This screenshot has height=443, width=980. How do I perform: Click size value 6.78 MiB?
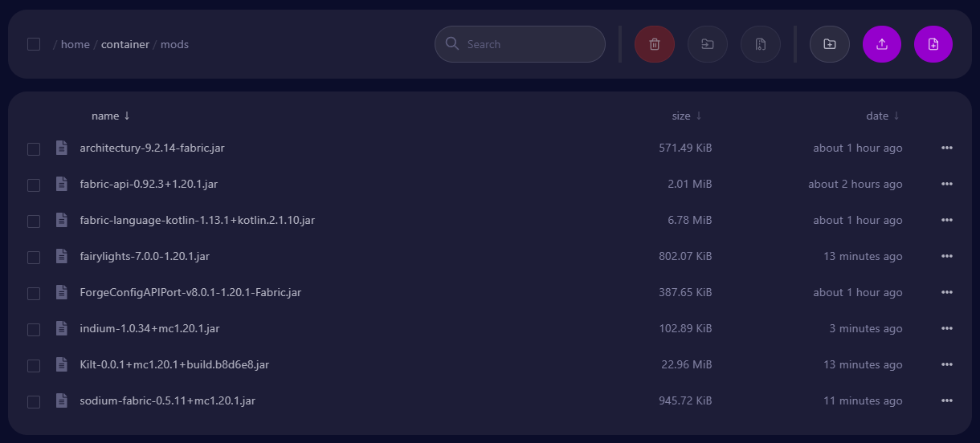[x=689, y=220]
